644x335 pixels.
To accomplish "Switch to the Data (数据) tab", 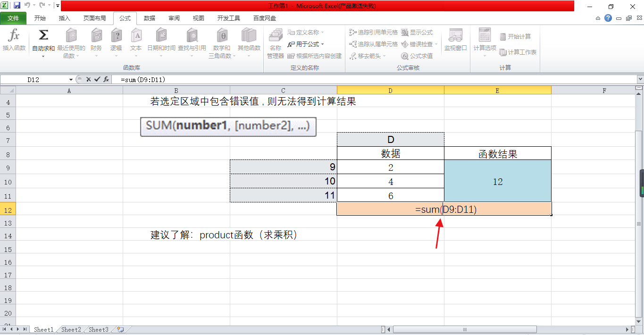I will [150, 18].
